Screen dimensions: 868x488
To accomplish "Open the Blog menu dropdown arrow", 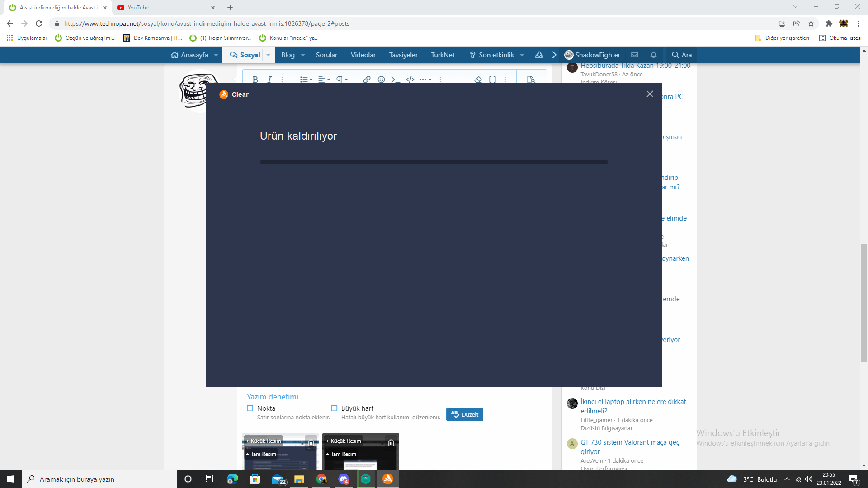I will point(303,55).
